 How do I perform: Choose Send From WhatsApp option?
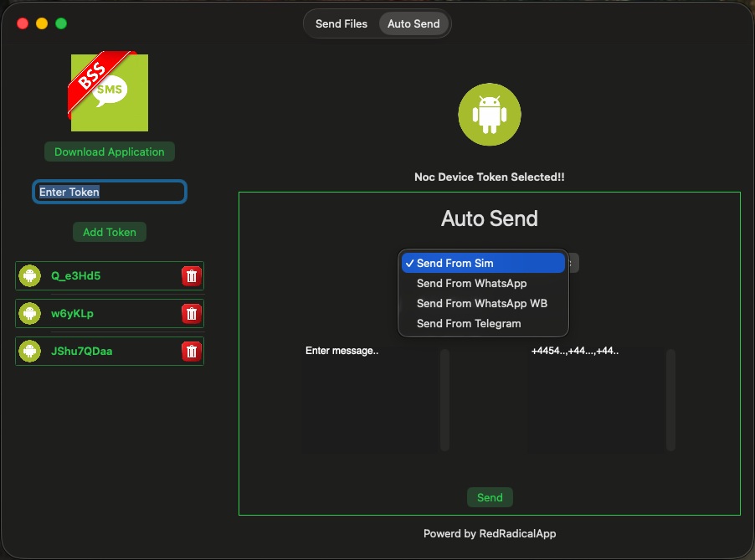(483, 283)
